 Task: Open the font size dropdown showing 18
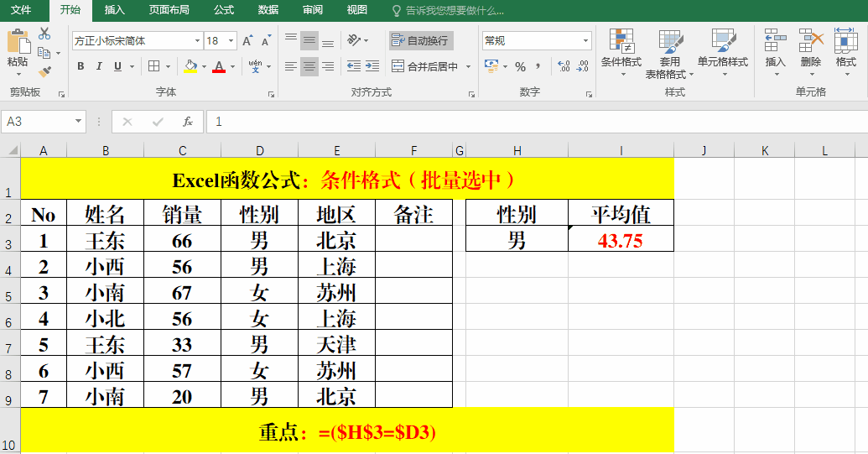(231, 41)
